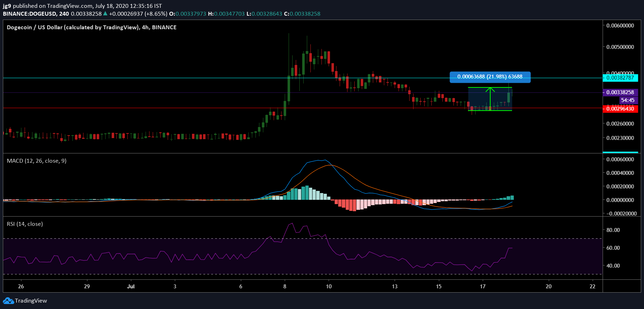The width and height of the screenshot is (644, 309).
Task: Click the MACD axis value 0.00060000
Action: click(620, 159)
